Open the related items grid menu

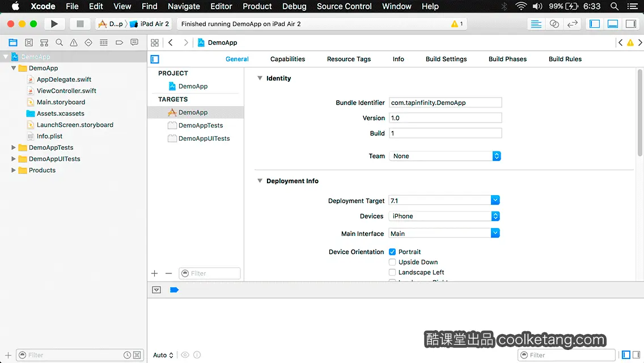(x=155, y=43)
